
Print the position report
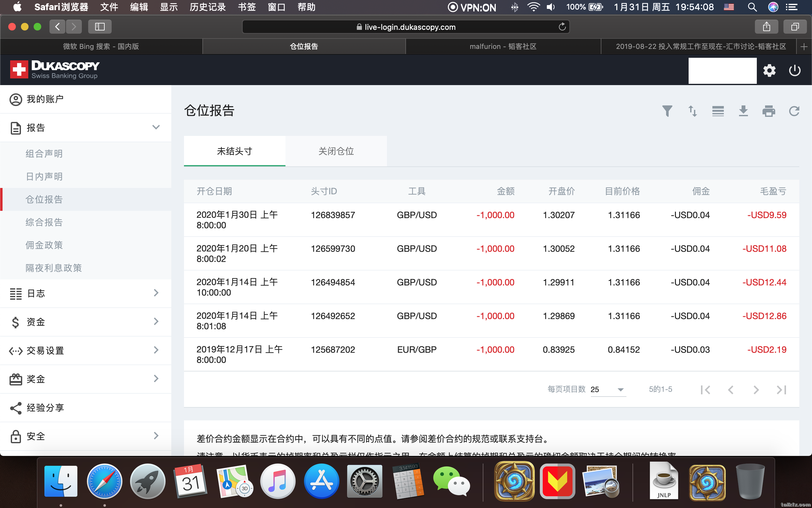click(769, 111)
